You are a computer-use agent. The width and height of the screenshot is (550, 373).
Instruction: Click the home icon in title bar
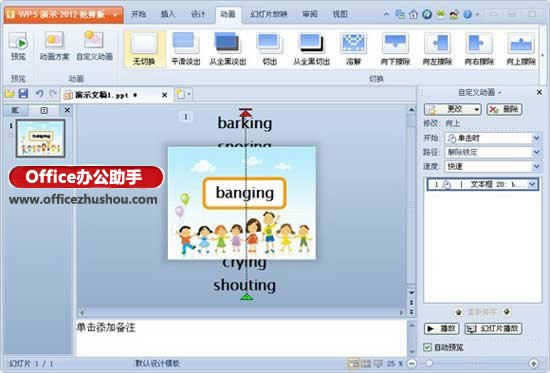tap(413, 14)
